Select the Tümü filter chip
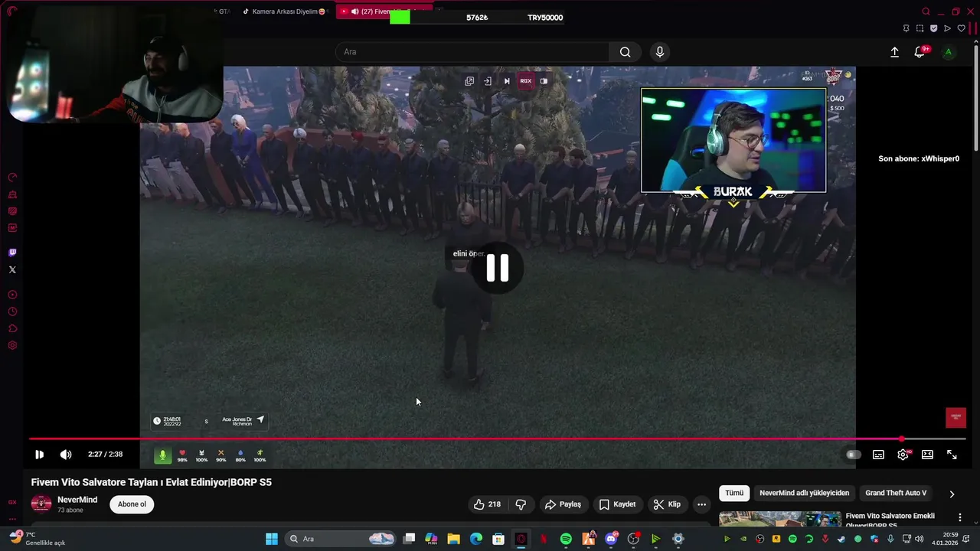The height and width of the screenshot is (551, 980). (734, 493)
